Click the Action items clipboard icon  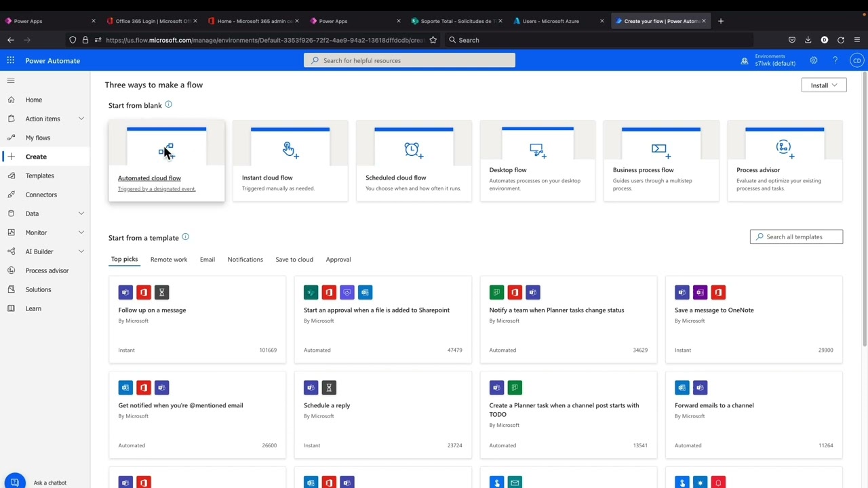11,119
